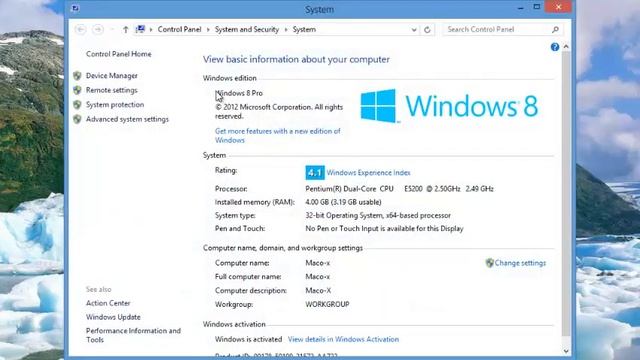Click Change settings link
The width and height of the screenshot is (640, 360).
pos(520,263)
